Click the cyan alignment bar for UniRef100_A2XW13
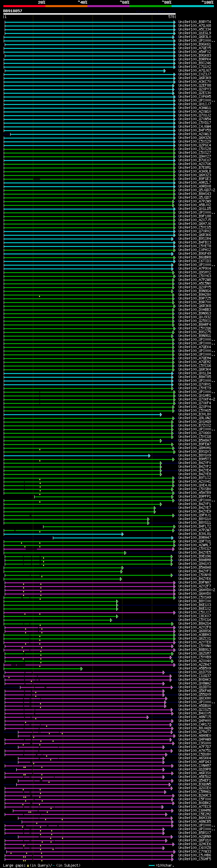The width and height of the screenshot is (217, 868). point(92,134)
